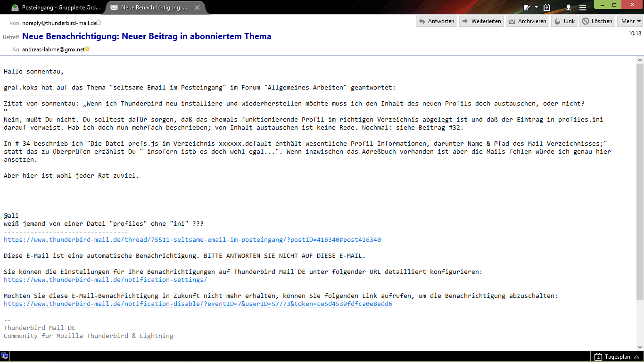Open the seltsame-email-im-posteingang thread link
The width and height of the screenshot is (644, 362).
click(x=192, y=240)
